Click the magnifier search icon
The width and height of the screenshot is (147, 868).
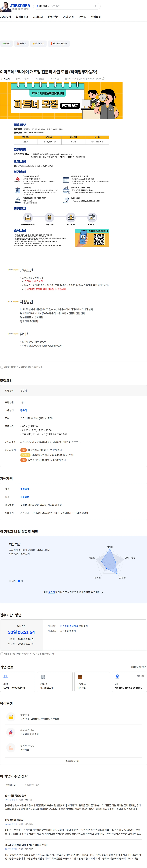click(95, 6)
